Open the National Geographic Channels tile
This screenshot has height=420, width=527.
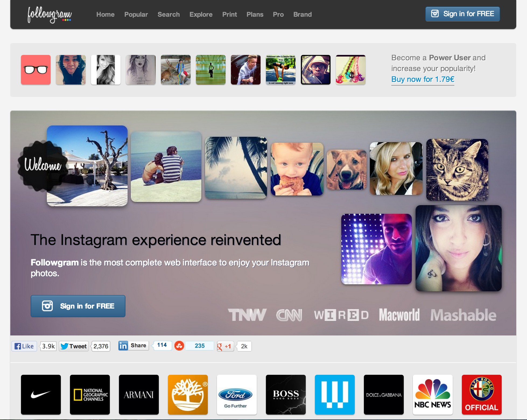[x=90, y=395]
